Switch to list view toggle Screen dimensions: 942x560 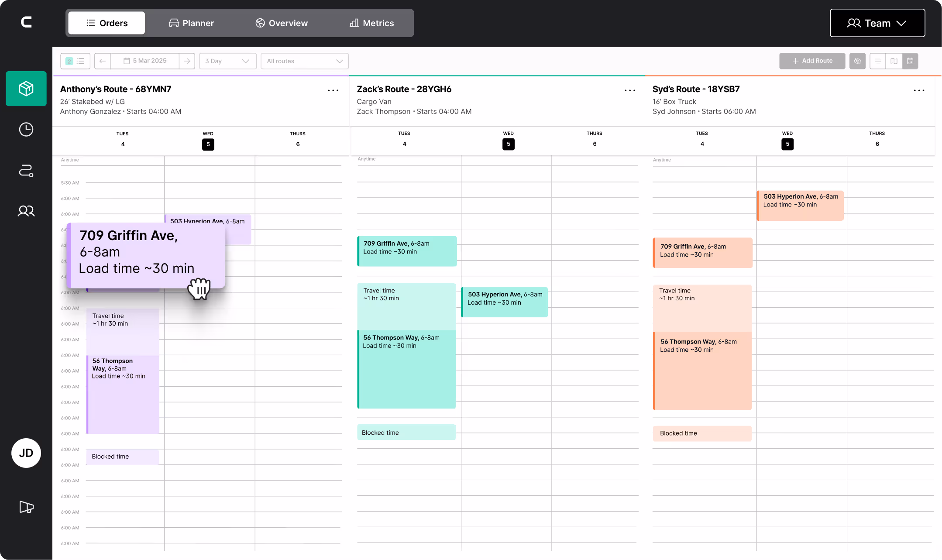pyautogui.click(x=878, y=61)
